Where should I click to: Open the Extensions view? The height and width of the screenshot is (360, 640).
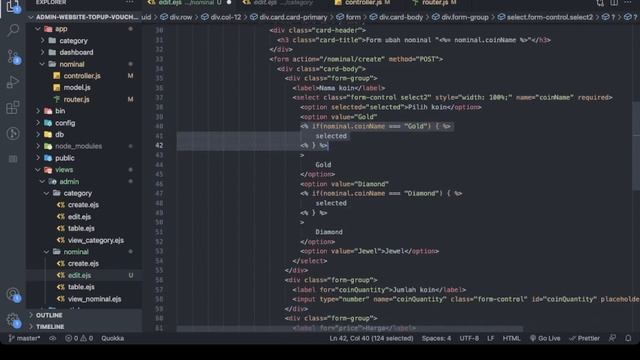click(x=13, y=108)
